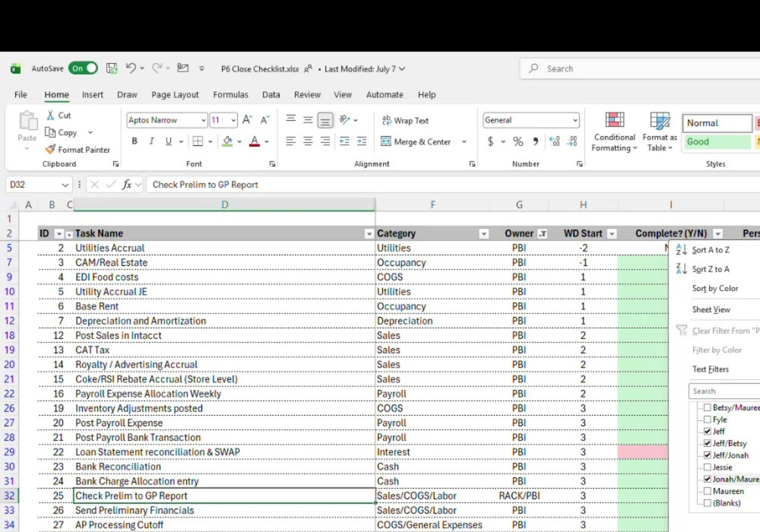Image resolution: width=760 pixels, height=532 pixels.
Task: Decrease decimal places
Action: (572, 142)
